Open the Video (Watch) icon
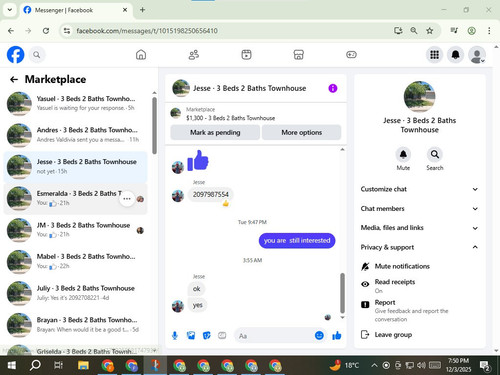The width and height of the screenshot is (500, 375). 246,55
